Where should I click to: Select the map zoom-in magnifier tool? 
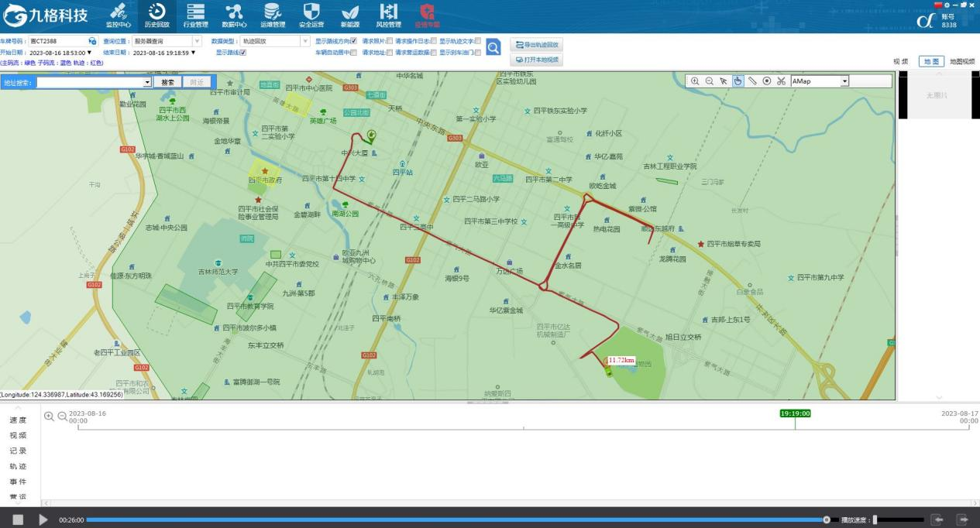(694, 81)
